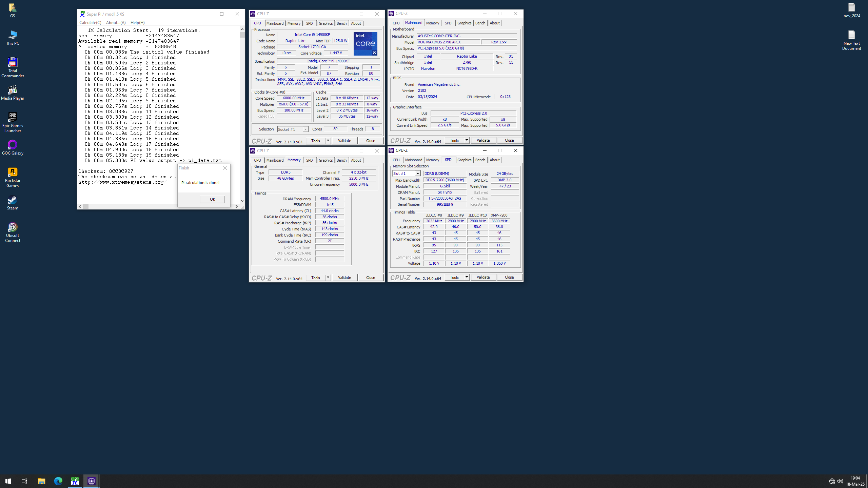Click XMP-7200 column header in Timings Table
Viewport: 868px width, 488px height.
[x=499, y=215]
